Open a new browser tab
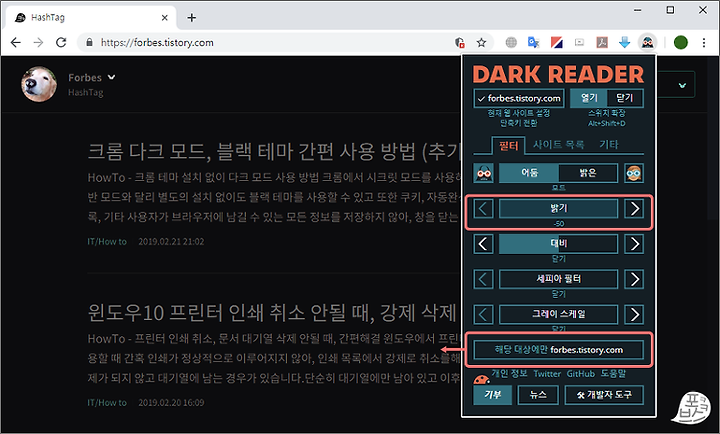Image resolution: width=720 pixels, height=434 pixels. [191, 18]
